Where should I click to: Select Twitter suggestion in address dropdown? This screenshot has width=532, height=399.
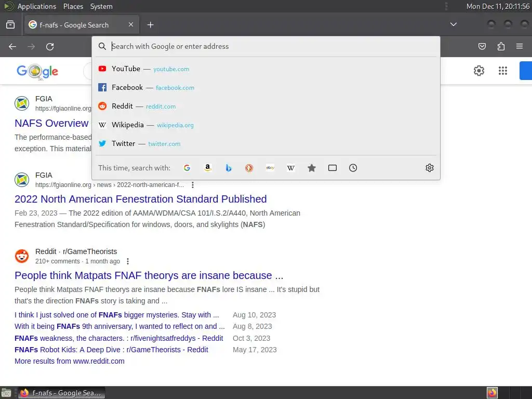(266, 143)
